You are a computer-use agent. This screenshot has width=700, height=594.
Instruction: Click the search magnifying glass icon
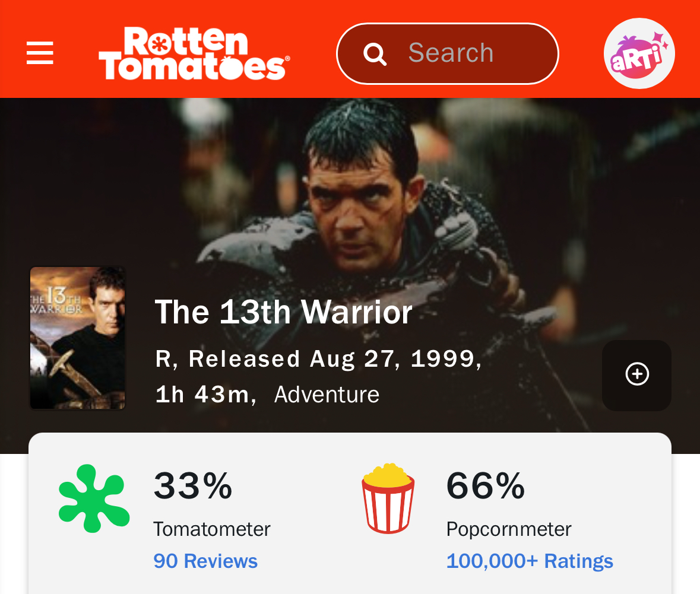375,54
